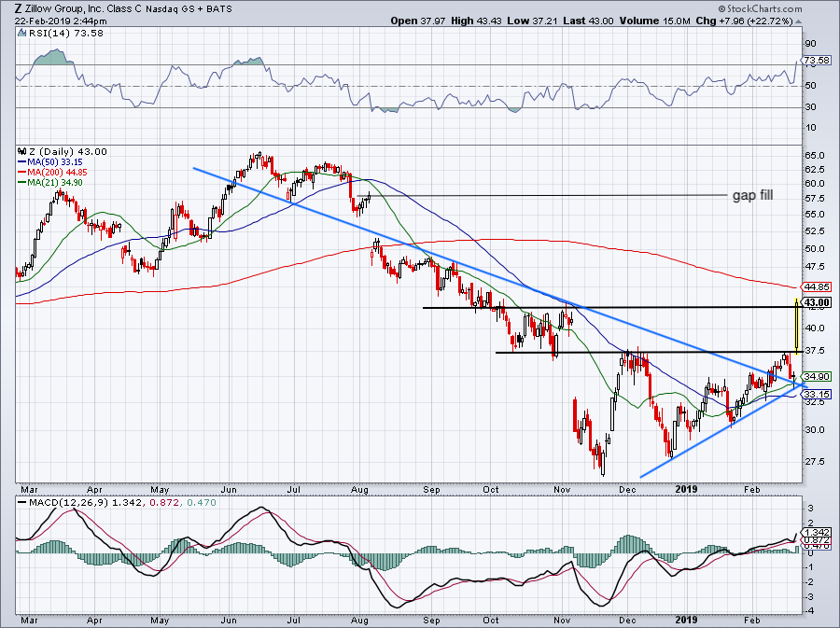Click the Low 37.21 value

point(532,21)
